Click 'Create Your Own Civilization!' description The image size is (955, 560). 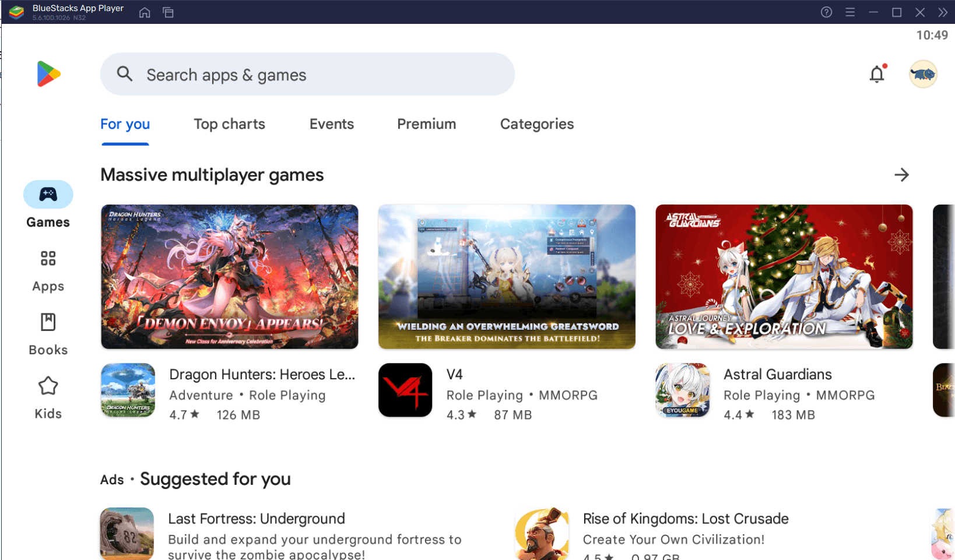(x=673, y=540)
